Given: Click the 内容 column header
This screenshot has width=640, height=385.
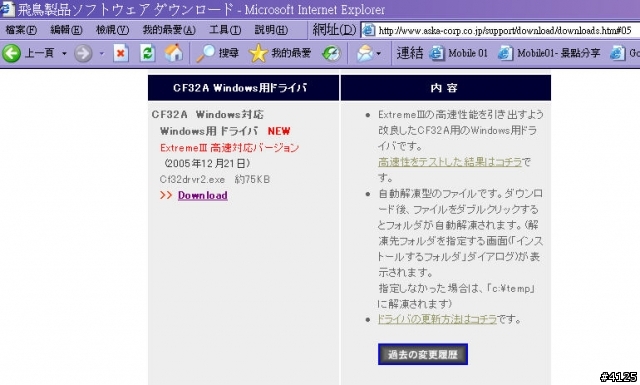Looking at the screenshot, I should [446, 88].
